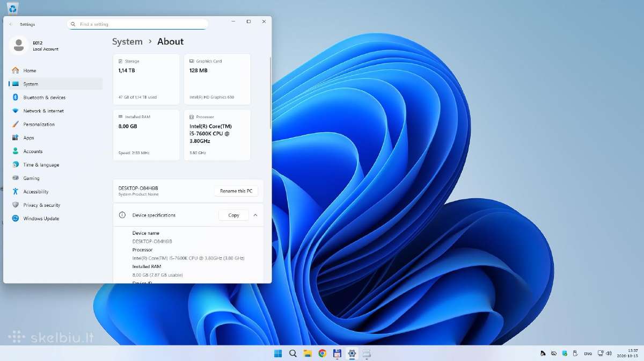
Task: Open the network tray icon
Action: click(x=601, y=353)
